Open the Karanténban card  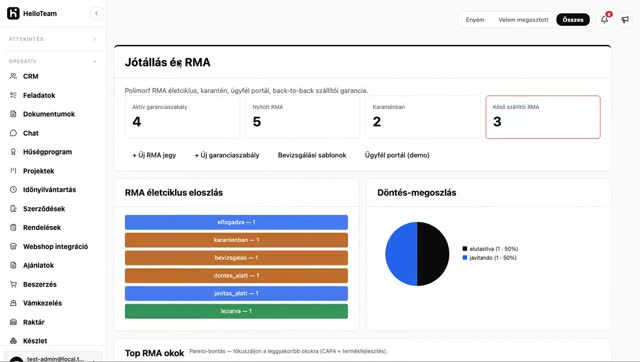point(422,117)
